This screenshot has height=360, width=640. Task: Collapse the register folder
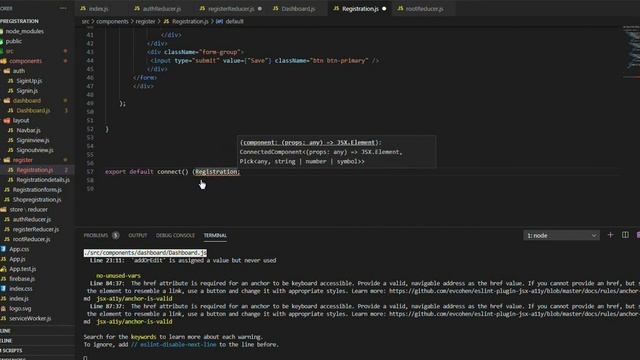(22, 160)
